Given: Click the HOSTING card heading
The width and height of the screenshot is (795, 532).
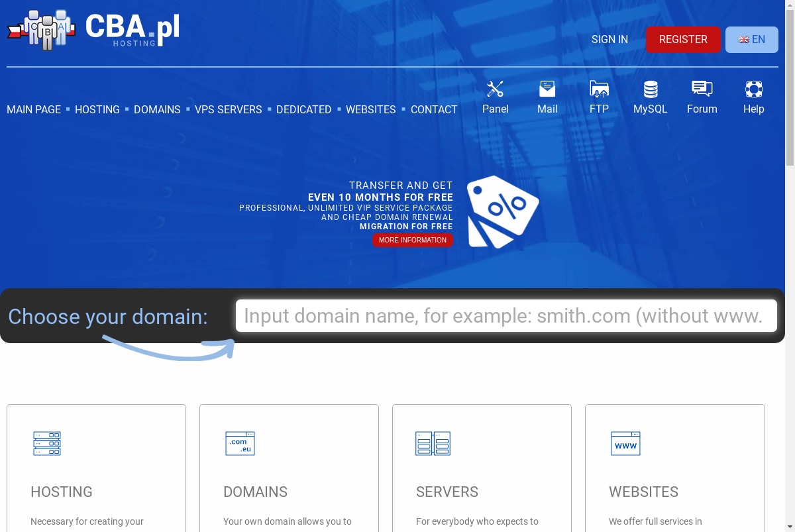Looking at the screenshot, I should coord(62,492).
